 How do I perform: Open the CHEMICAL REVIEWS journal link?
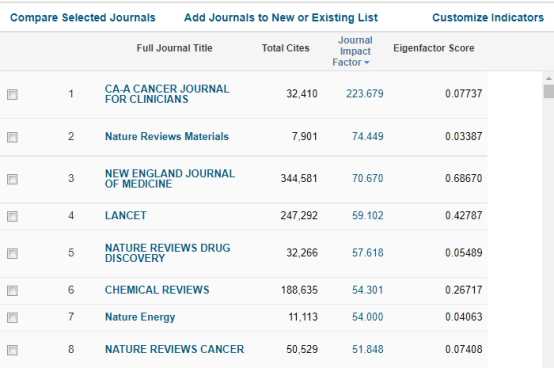(x=157, y=290)
